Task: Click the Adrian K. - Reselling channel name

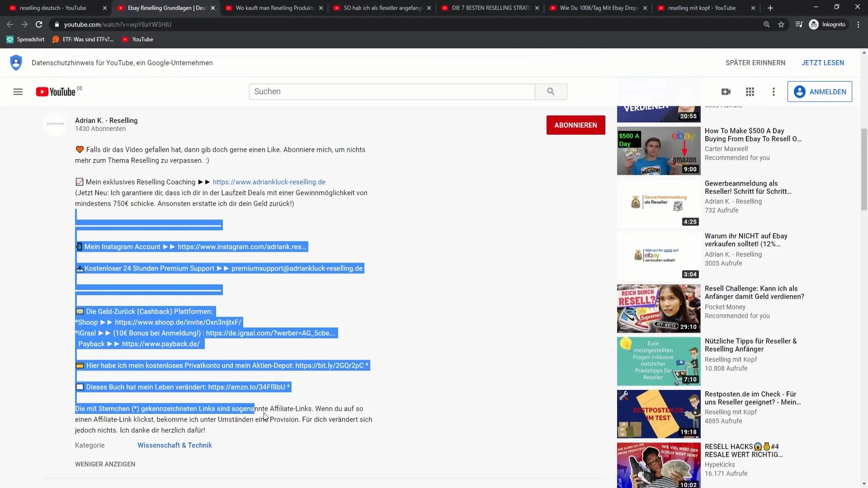Action: (106, 121)
